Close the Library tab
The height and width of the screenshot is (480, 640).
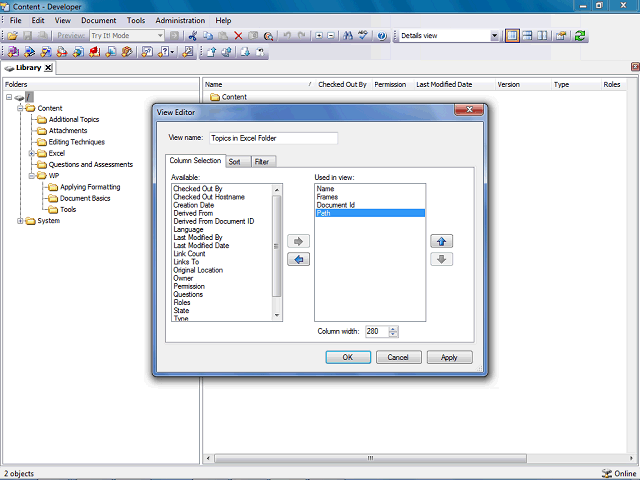(x=48, y=68)
